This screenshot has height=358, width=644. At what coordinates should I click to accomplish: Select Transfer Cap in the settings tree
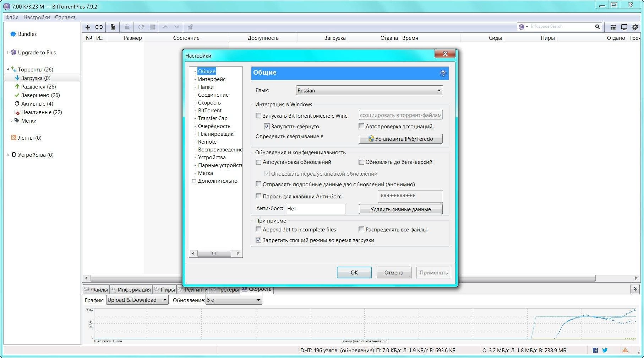[213, 118]
